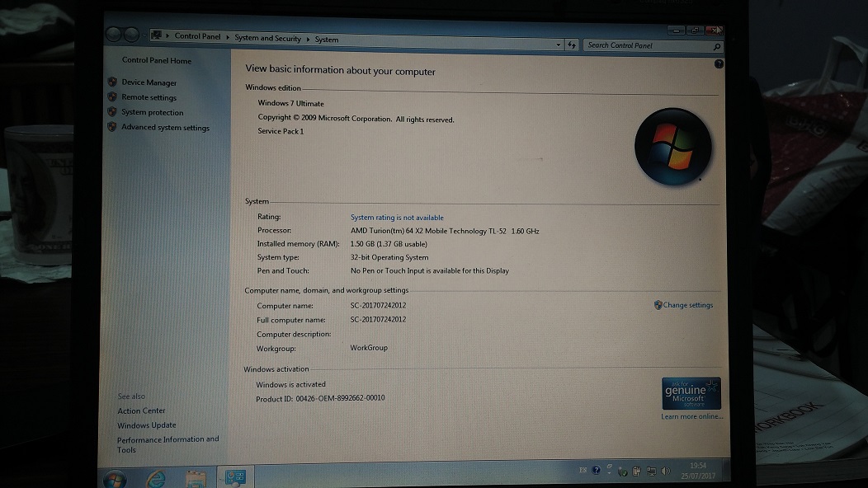This screenshot has width=868, height=488.
Task: Click the AMD Turion processor value
Action: (445, 232)
